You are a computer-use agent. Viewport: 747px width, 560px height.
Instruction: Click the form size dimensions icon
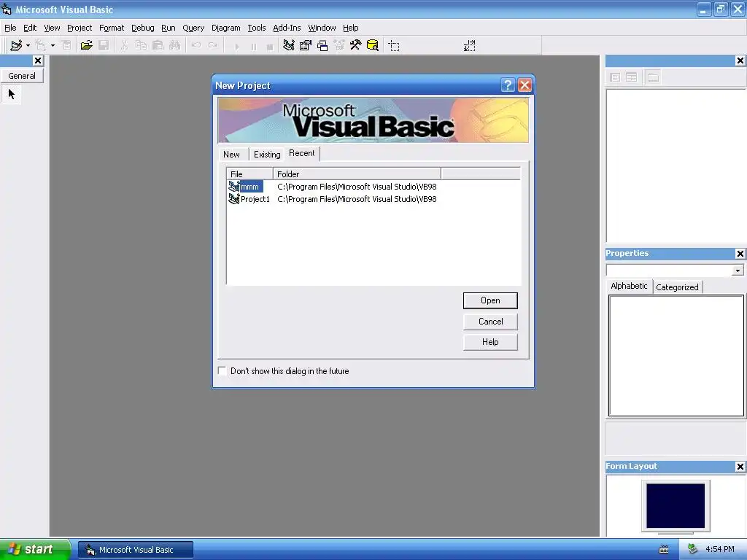click(469, 46)
